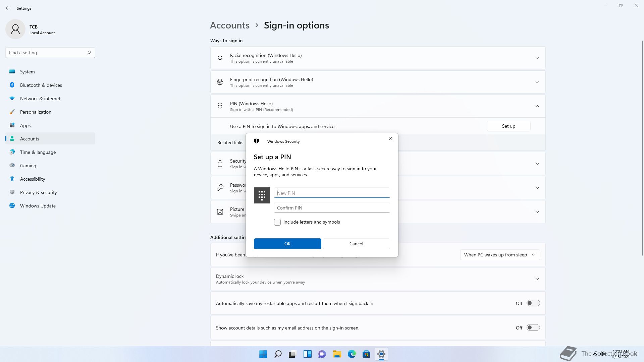644x362 pixels.
Task: Click the Network wifi icon in sidebar
Action: coord(12,98)
